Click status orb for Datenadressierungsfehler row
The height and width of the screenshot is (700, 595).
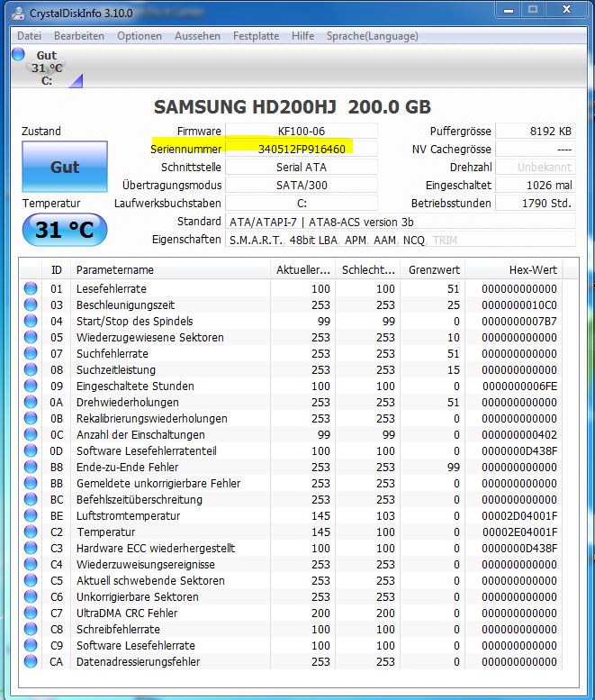point(31,661)
